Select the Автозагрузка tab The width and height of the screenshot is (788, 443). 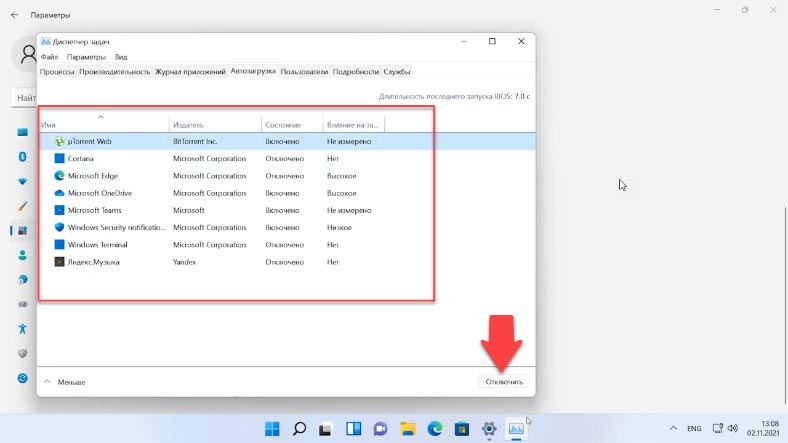(253, 71)
